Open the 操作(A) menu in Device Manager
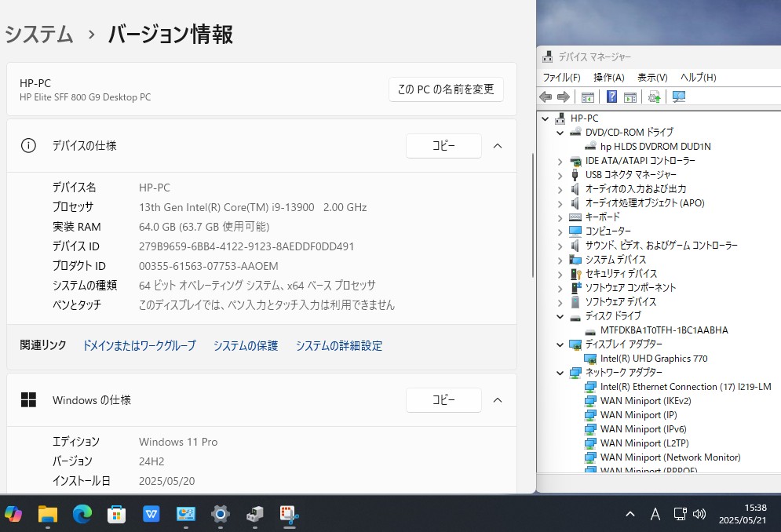Screen dimensions: 781x532 (x=608, y=77)
